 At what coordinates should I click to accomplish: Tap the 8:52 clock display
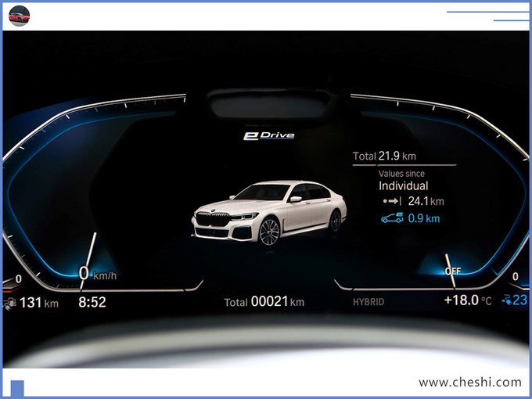click(x=92, y=302)
